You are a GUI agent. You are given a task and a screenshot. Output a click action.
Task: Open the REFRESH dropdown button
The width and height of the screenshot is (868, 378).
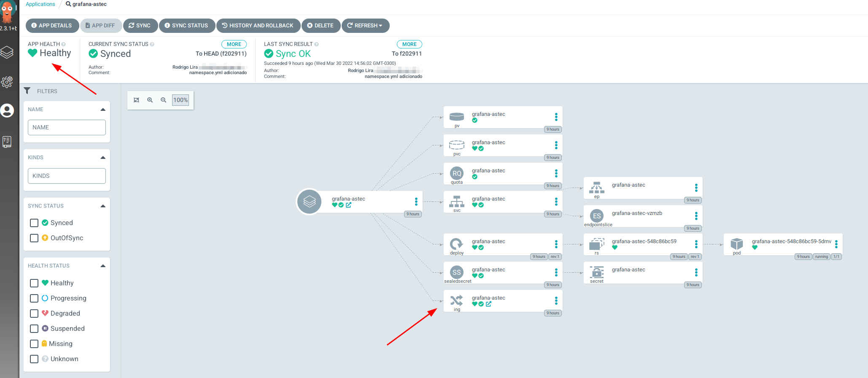click(x=365, y=26)
